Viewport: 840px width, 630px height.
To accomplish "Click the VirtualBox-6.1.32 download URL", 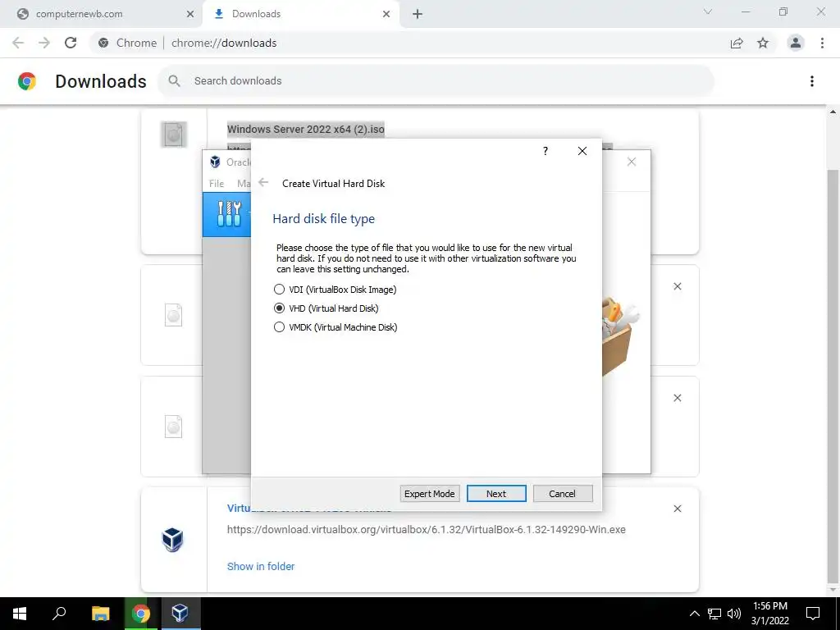I will pos(426,529).
